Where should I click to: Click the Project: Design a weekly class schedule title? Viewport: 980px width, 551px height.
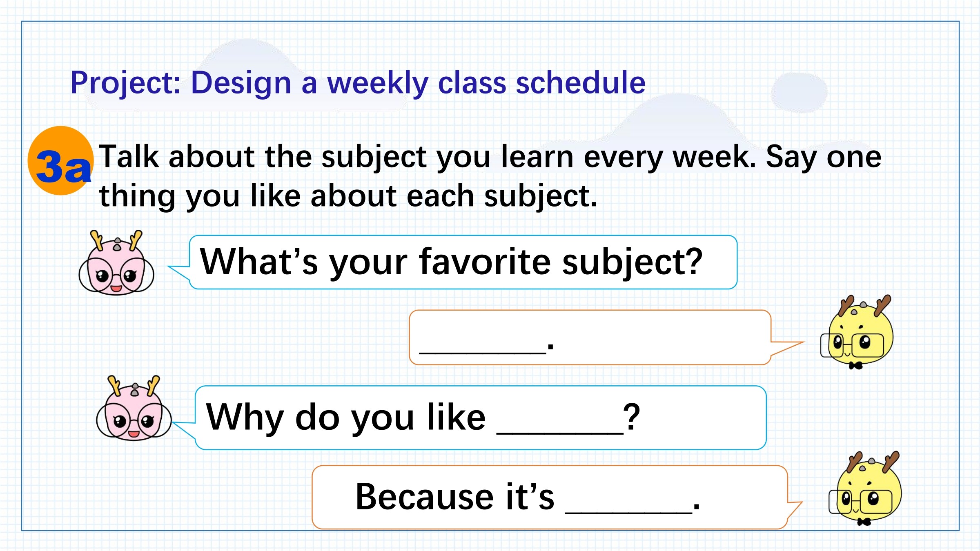click(x=358, y=83)
